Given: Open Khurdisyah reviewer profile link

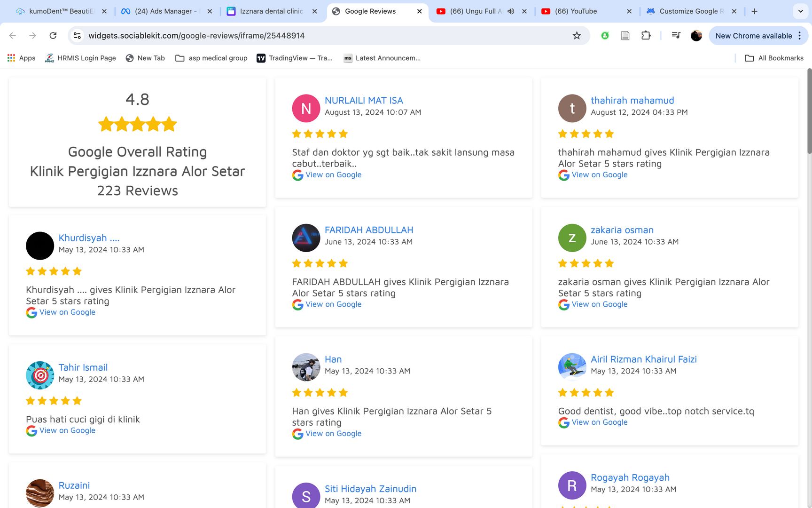Looking at the screenshot, I should click(89, 238).
